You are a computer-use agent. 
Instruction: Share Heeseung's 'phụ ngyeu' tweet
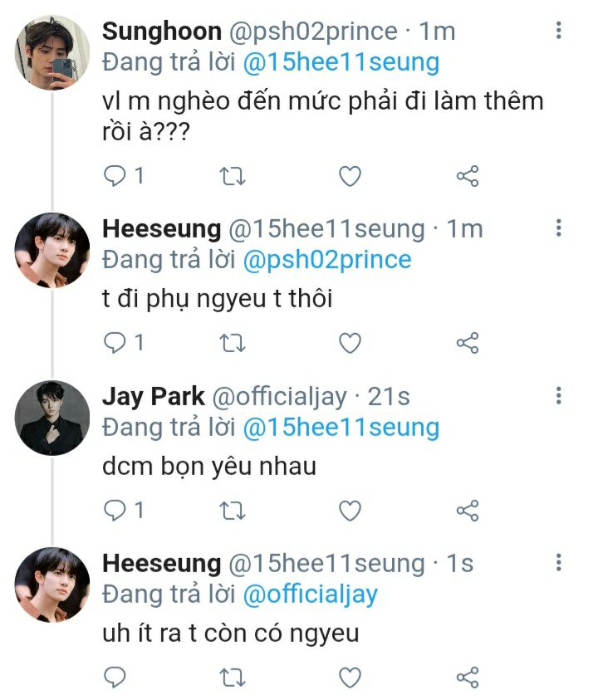point(468,342)
